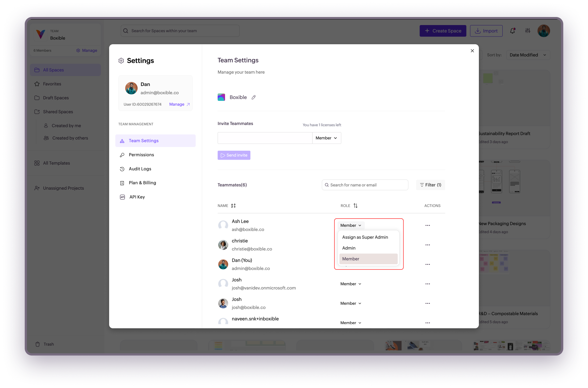Sort teammates by role using arrows icon
588x388 pixels.
point(356,206)
